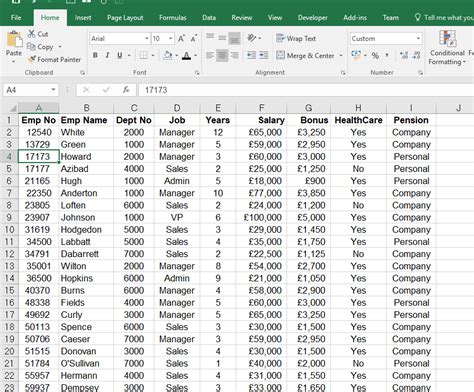Open the Alignment dialog launcher
Image resolution: width=474 pixels, height=392 pixels.
point(343,73)
